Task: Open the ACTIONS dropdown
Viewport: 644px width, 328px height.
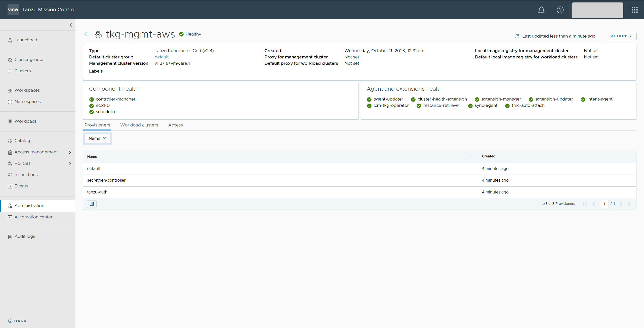Action: point(621,36)
